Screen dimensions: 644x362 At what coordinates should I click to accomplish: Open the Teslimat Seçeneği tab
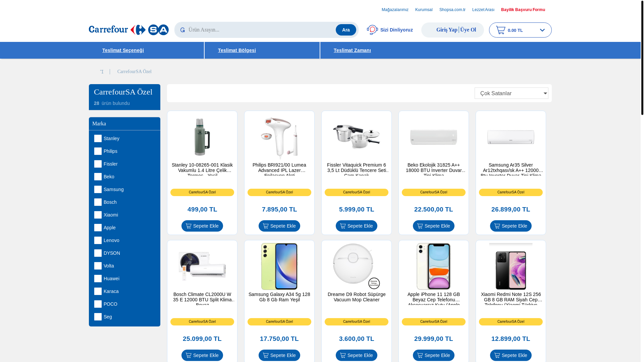[x=123, y=50]
